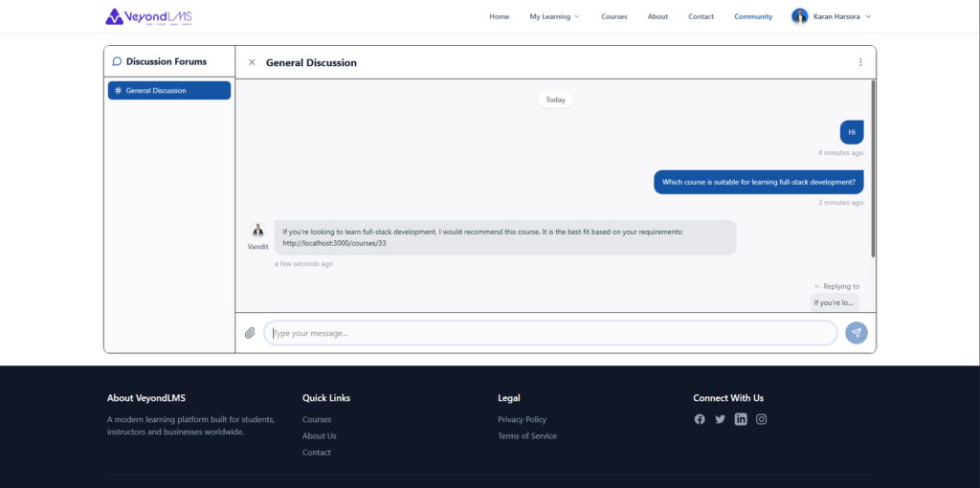Expand the My Learning dropdown
The image size is (980, 488).
pyautogui.click(x=554, y=17)
